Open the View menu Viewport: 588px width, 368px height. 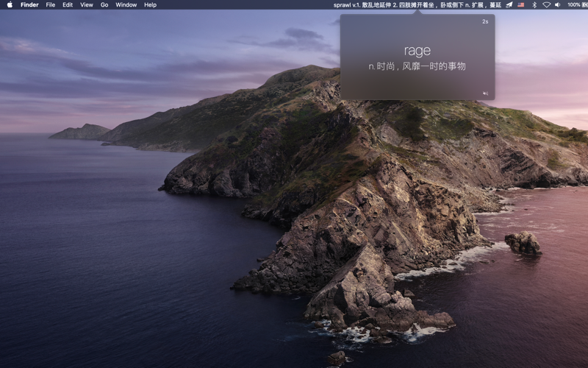pyautogui.click(x=86, y=5)
